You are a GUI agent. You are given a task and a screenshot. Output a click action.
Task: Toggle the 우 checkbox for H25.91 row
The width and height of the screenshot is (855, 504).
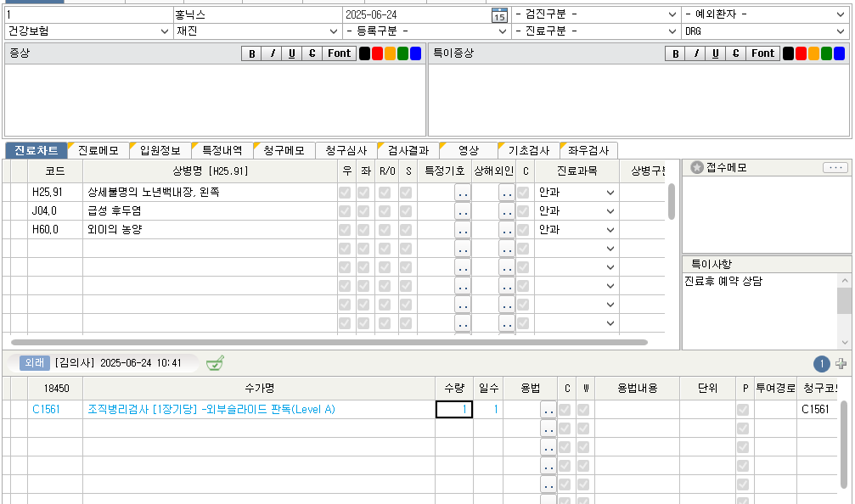[346, 193]
